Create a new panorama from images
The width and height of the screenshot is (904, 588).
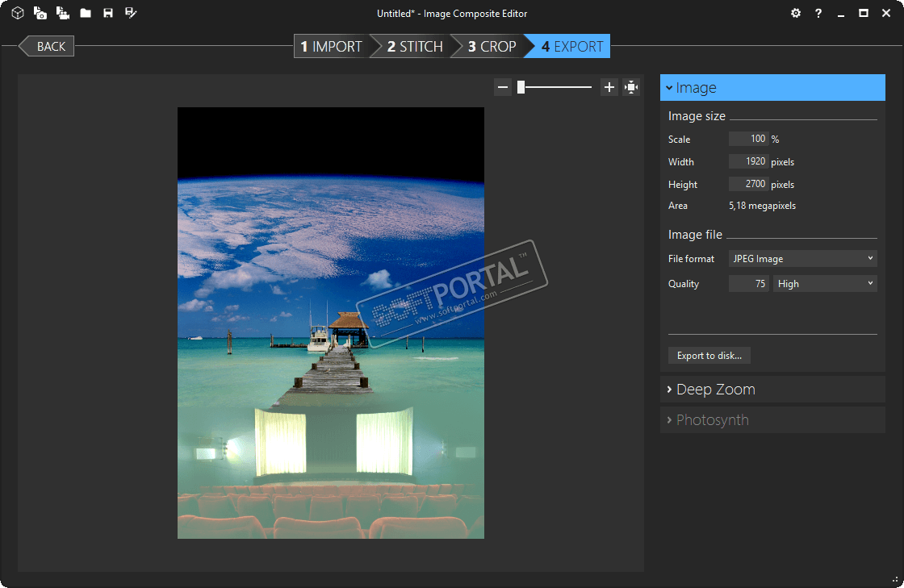40,13
